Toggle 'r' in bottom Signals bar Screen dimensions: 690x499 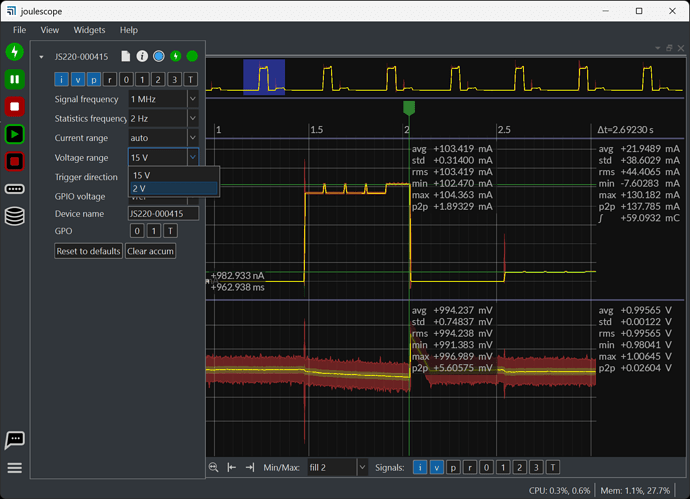point(470,467)
